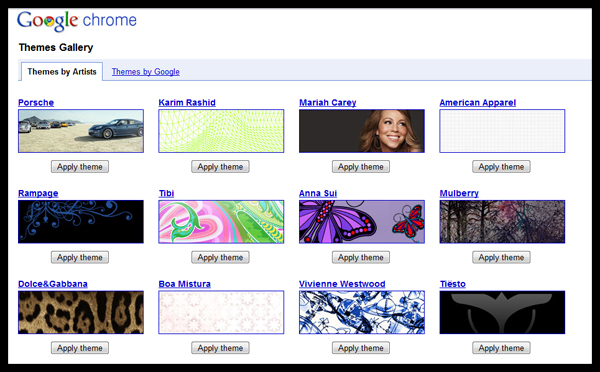This screenshot has height=372, width=600.
Task: Switch to Themes by Google tab
Action: (x=145, y=72)
